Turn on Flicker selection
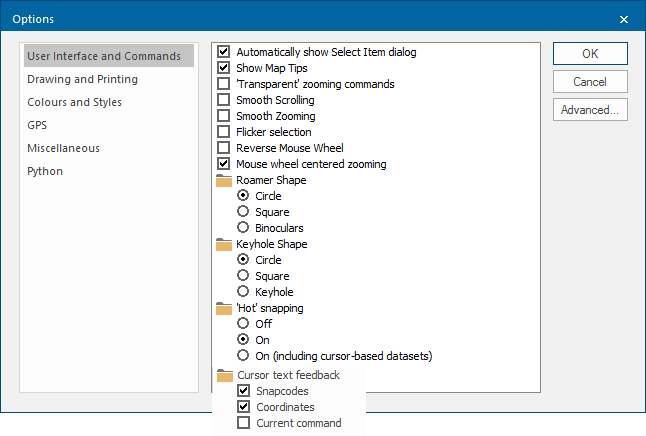Screen dimensions: 646x436 (x=224, y=132)
